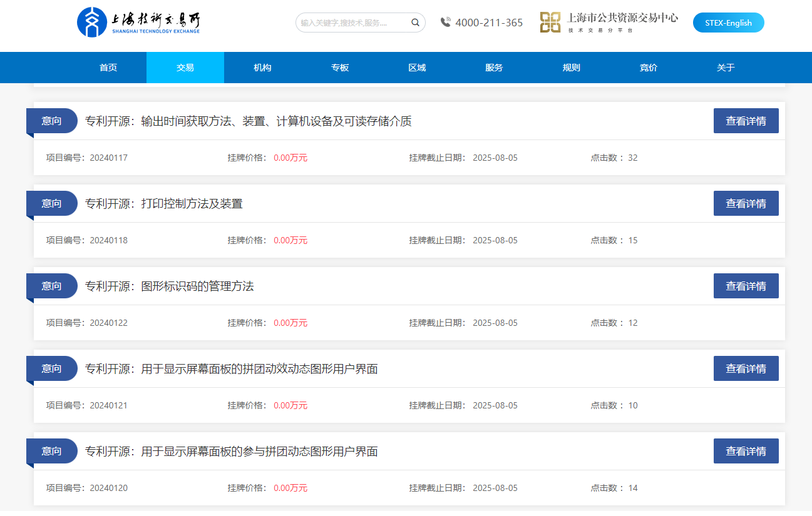Click the 点击数 14 count
This screenshot has width=812, height=516.
[633, 488]
